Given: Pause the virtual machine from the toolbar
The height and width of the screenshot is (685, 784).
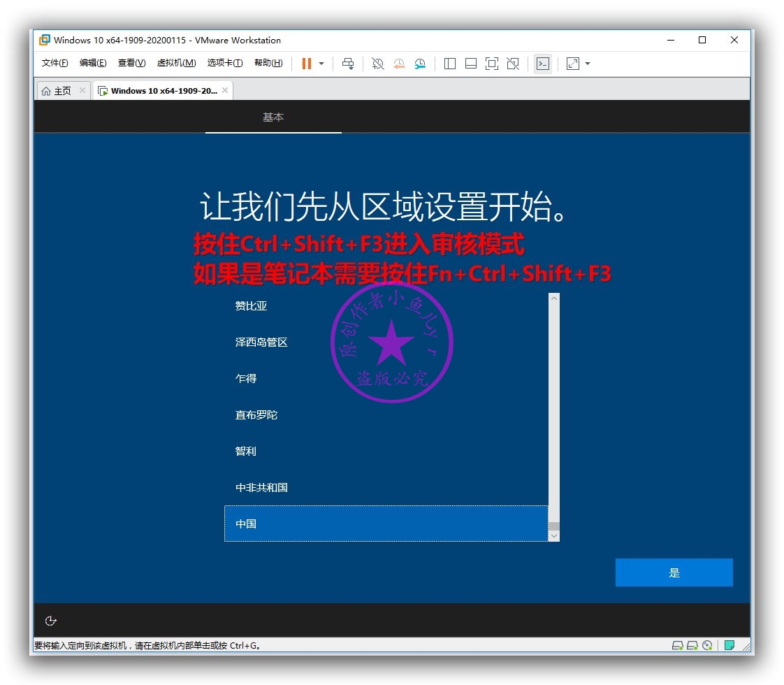Looking at the screenshot, I should pos(307,64).
